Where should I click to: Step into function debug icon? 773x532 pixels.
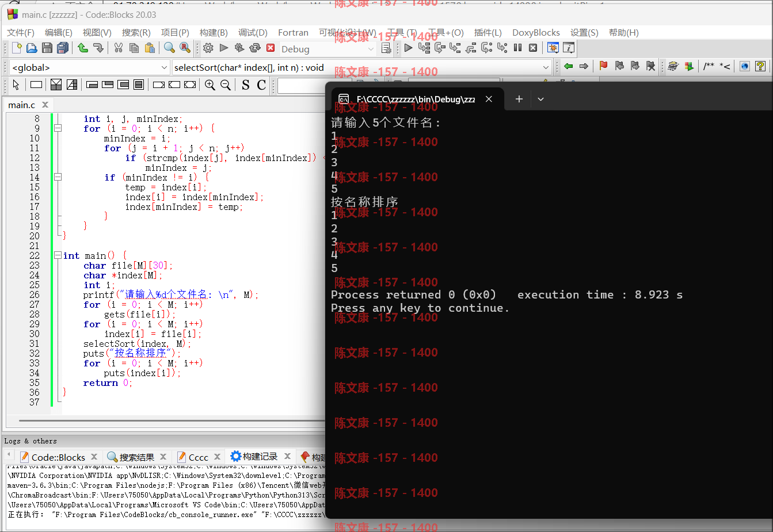455,48
